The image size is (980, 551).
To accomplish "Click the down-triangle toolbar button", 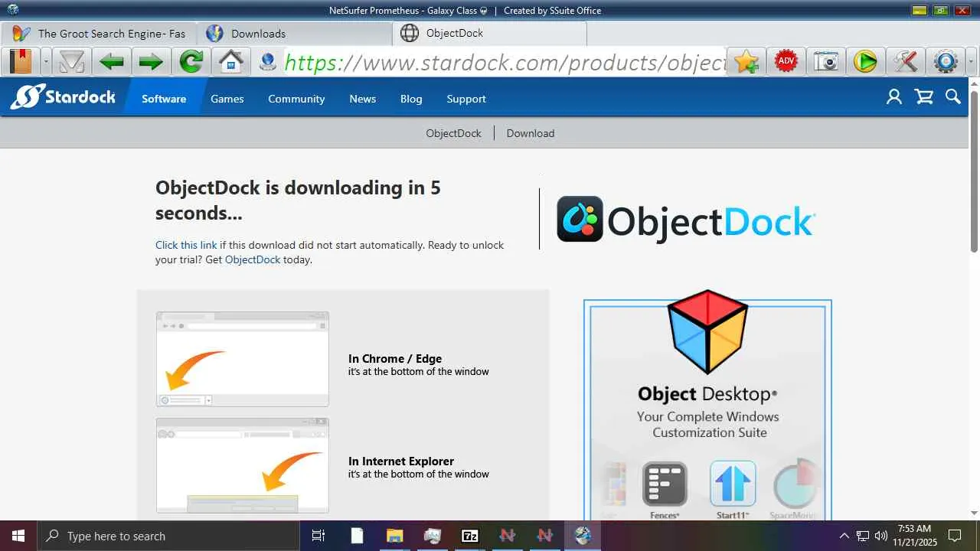I will click(x=72, y=60).
